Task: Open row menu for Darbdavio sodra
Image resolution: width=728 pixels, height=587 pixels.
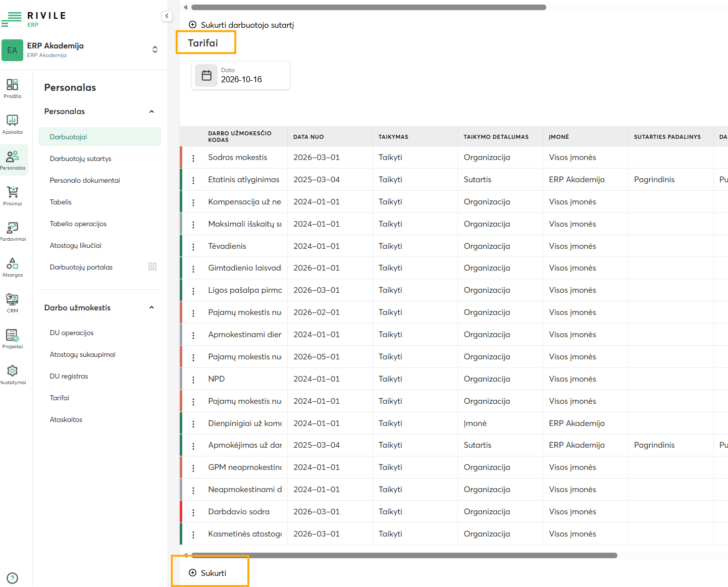Action: coord(193,512)
